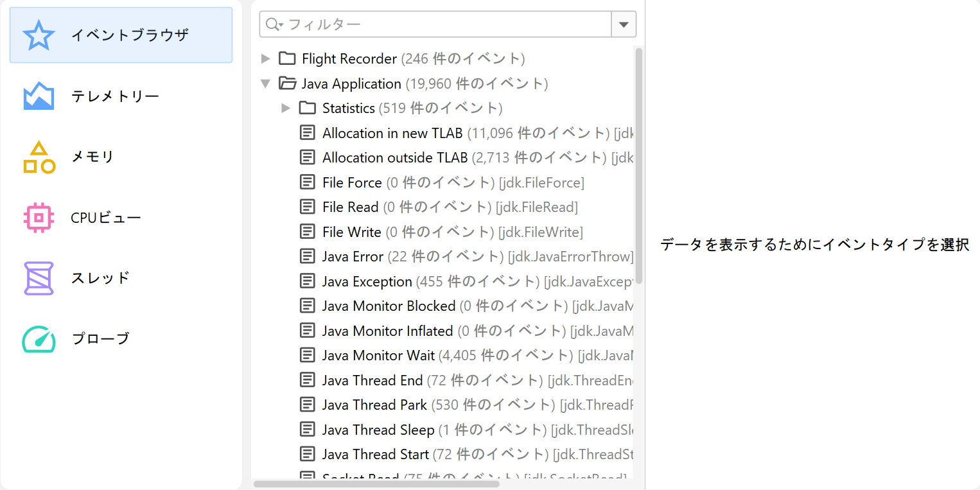Screen dimensions: 980x490
Task: Click the teal gauge probe icon
Action: point(39,339)
